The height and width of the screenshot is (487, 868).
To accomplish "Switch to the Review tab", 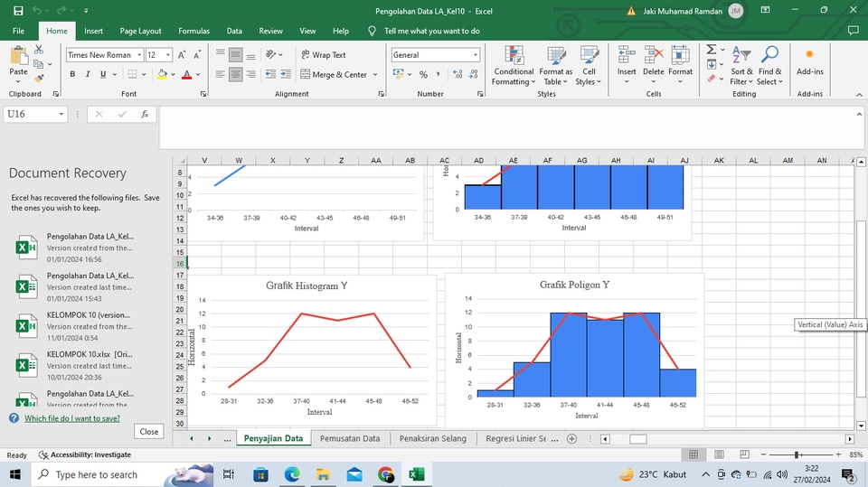I will 270,31.
